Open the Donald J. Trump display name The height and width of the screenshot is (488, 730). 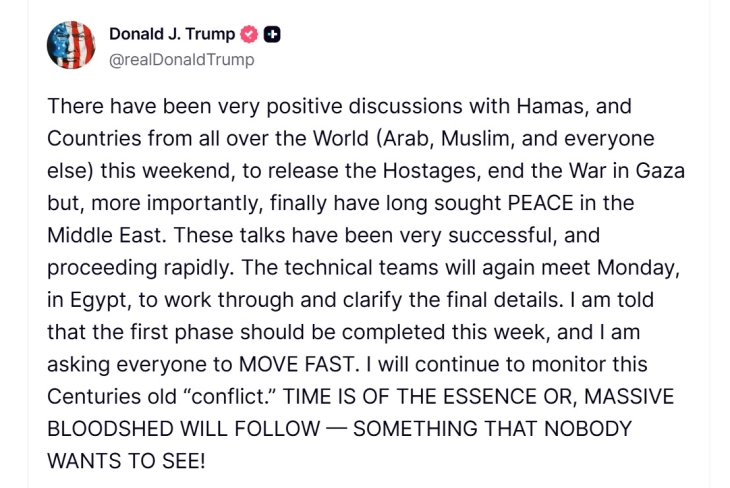[x=172, y=35]
